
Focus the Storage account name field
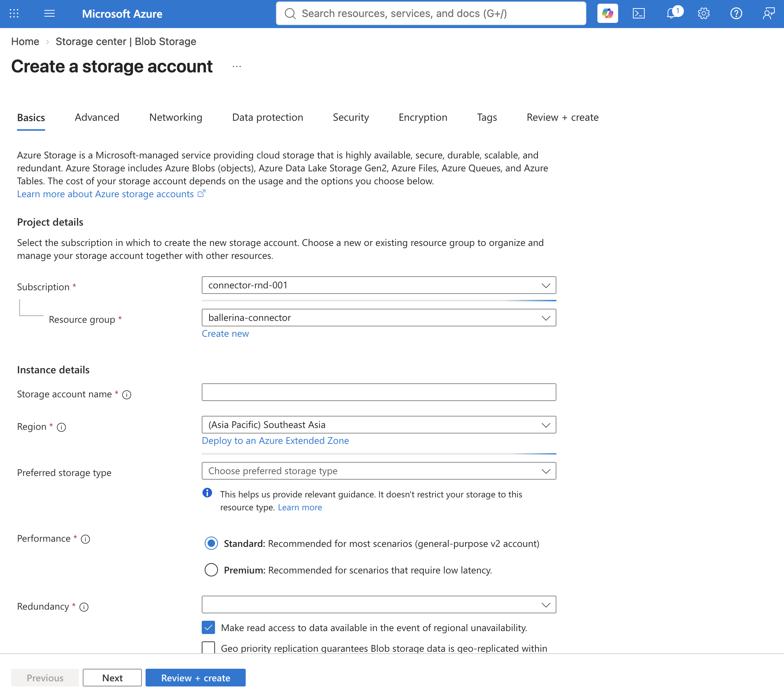point(379,393)
